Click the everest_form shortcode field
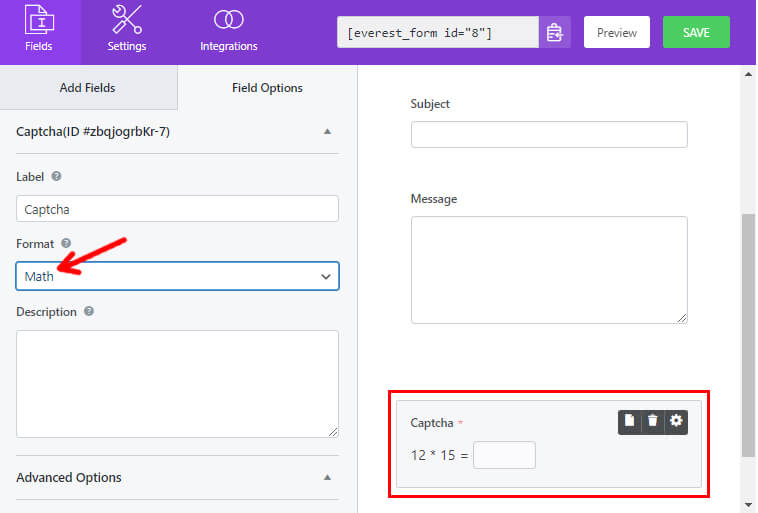 (438, 32)
